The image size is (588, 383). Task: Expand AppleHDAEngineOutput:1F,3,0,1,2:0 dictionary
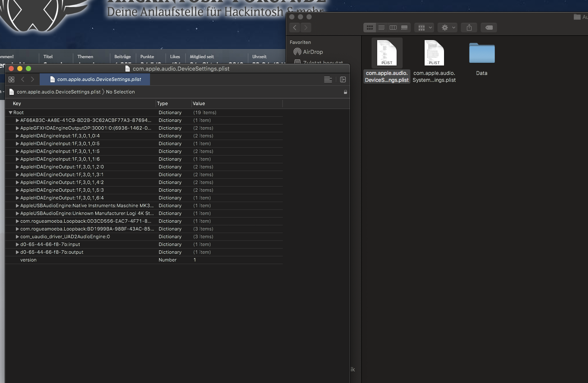(x=17, y=167)
